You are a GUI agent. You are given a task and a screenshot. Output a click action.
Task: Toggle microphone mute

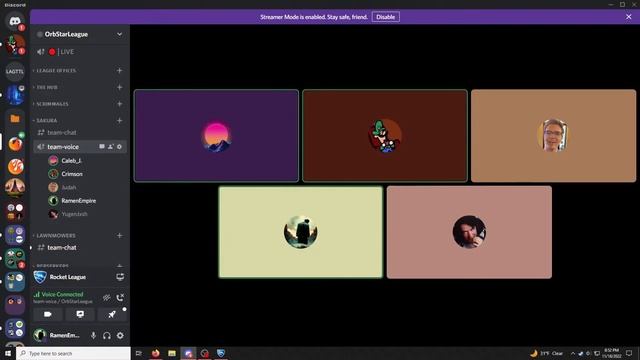point(93,336)
